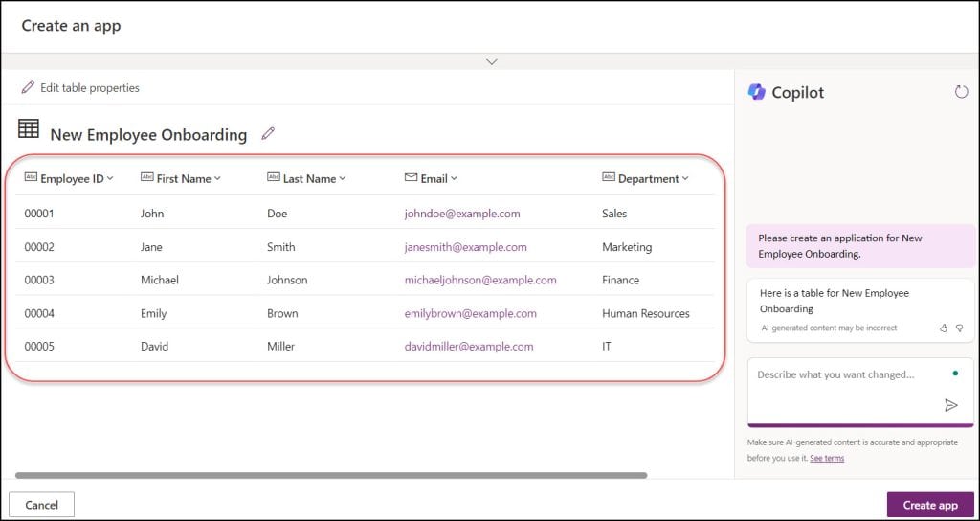Image resolution: width=980 pixels, height=521 pixels.
Task: Select the Sales department cell
Action: click(x=614, y=214)
